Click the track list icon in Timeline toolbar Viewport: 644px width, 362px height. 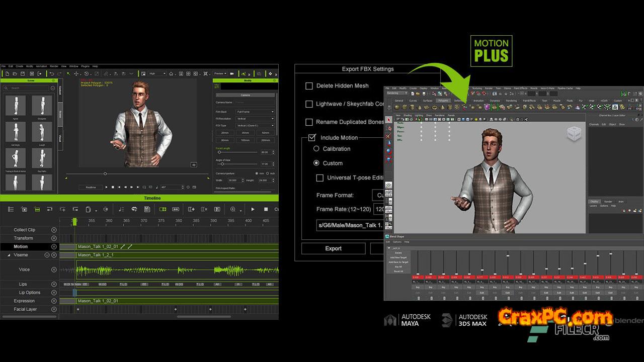[11, 209]
